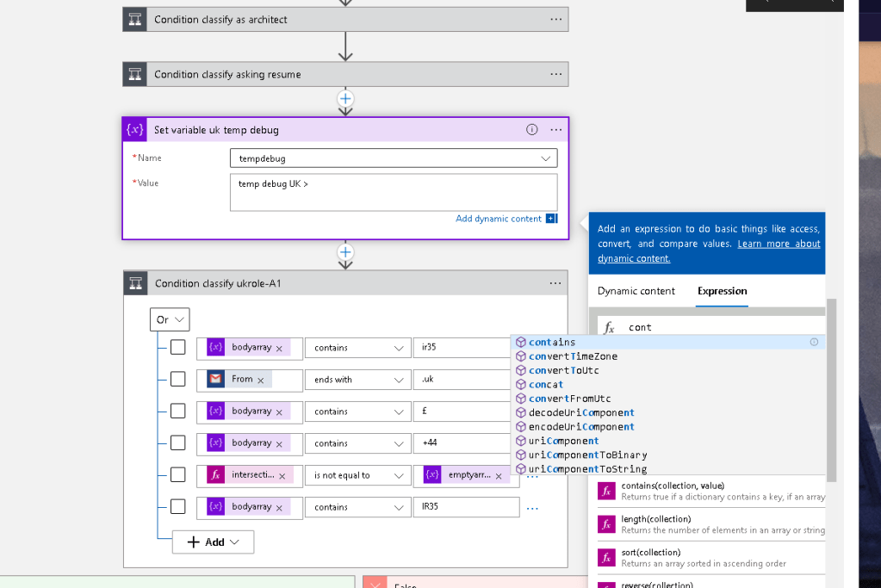Tick checkbox for bodyarray contains ir35 row
Image resolution: width=881 pixels, height=588 pixels.
pos(177,347)
